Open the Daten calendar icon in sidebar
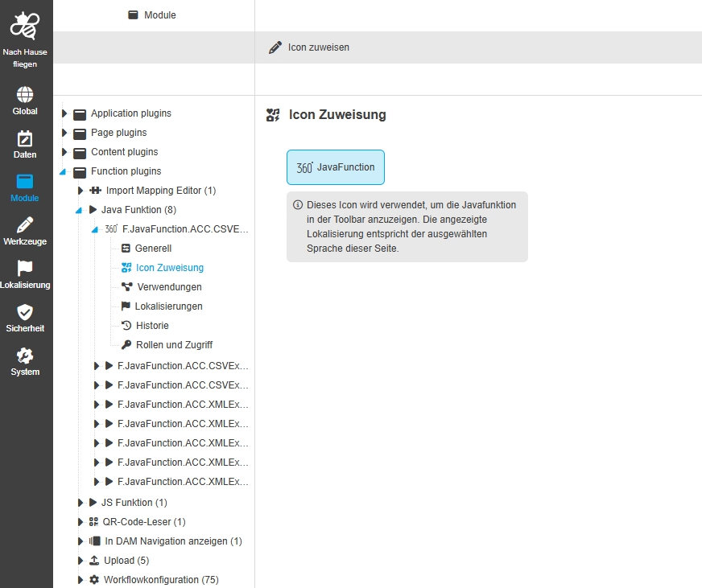 point(25,138)
